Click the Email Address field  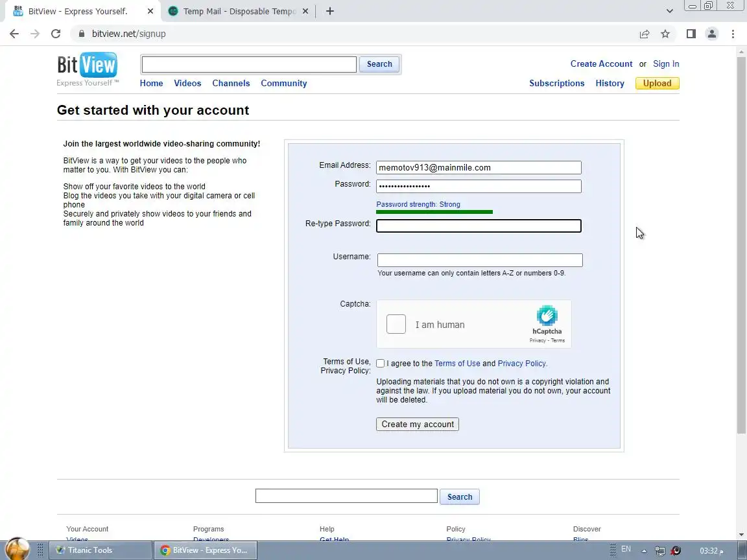click(479, 168)
